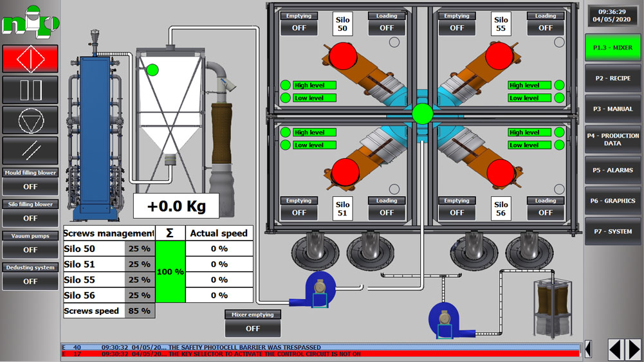Toggle Silo 50 Emptying switch
The width and height of the screenshot is (644, 362).
pos(299,28)
